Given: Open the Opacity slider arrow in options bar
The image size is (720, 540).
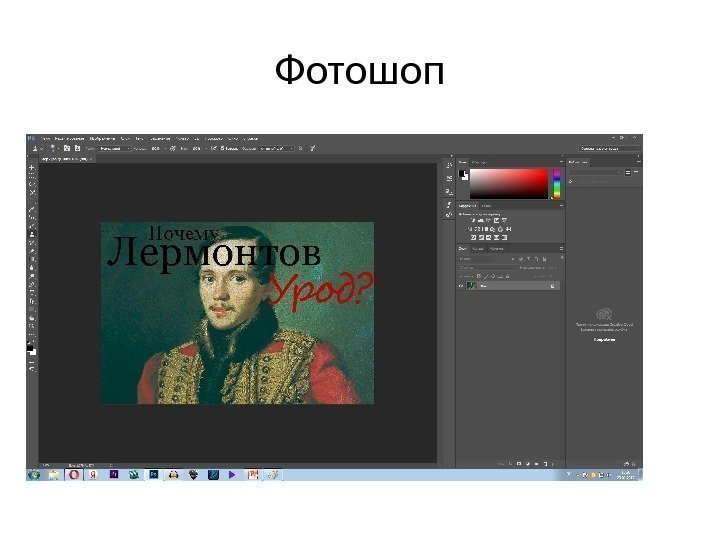Looking at the screenshot, I should click(x=165, y=148).
